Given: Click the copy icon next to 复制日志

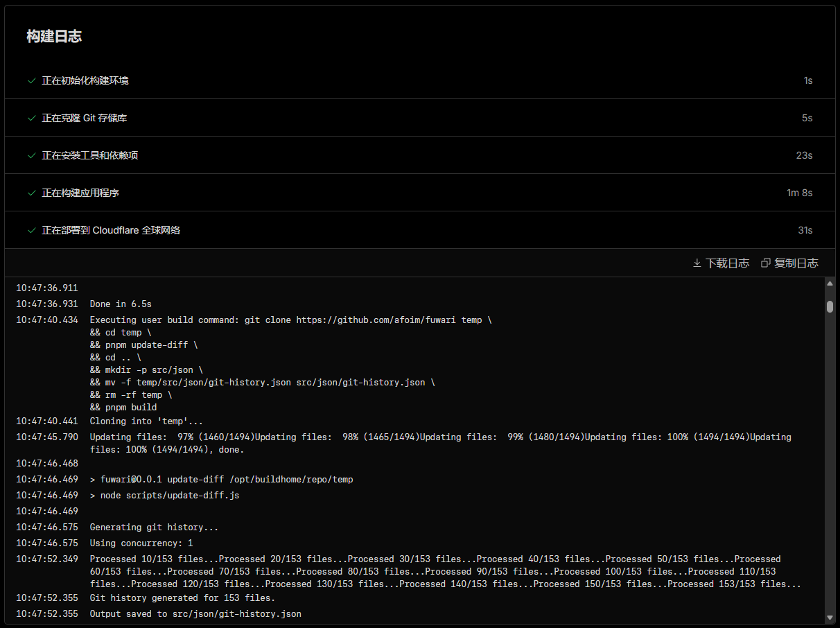Looking at the screenshot, I should coord(766,263).
